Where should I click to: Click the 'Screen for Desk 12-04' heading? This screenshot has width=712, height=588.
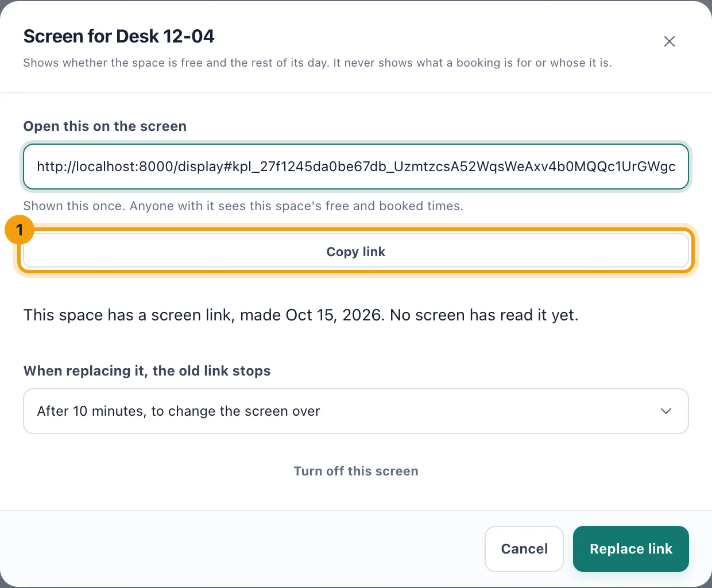[119, 36]
